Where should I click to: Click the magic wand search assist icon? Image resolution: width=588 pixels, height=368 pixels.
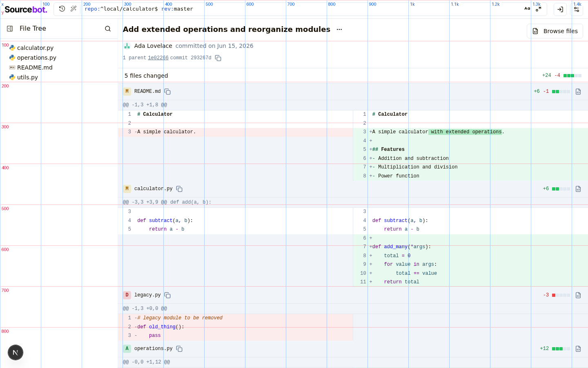[73, 9]
